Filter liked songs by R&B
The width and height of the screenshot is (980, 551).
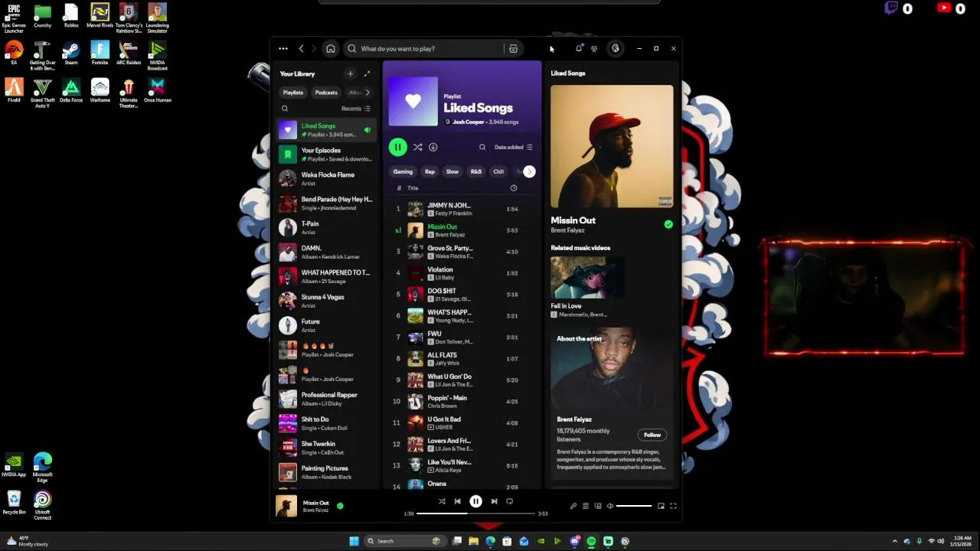(x=476, y=172)
